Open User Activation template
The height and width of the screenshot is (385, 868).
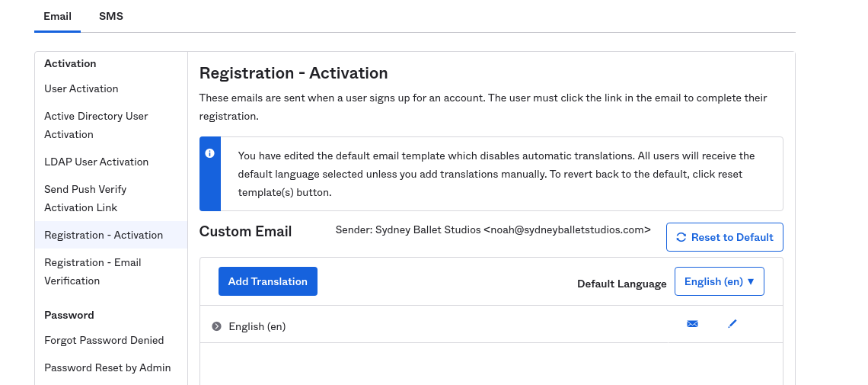[x=81, y=88]
